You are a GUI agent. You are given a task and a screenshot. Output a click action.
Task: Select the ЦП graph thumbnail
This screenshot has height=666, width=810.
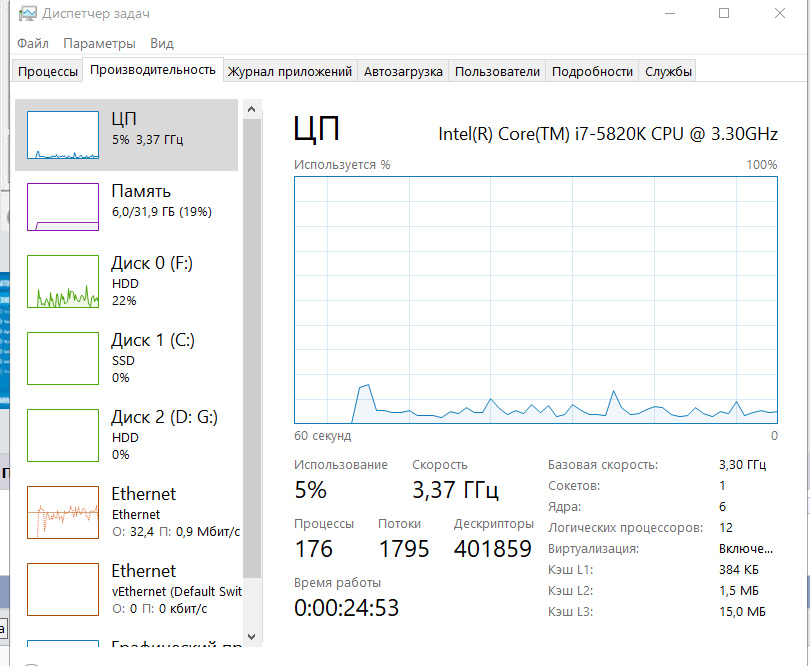tap(63, 135)
